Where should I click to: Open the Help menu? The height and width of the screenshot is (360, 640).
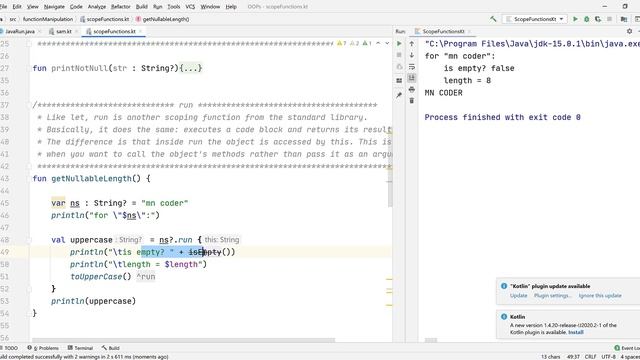coord(231,7)
